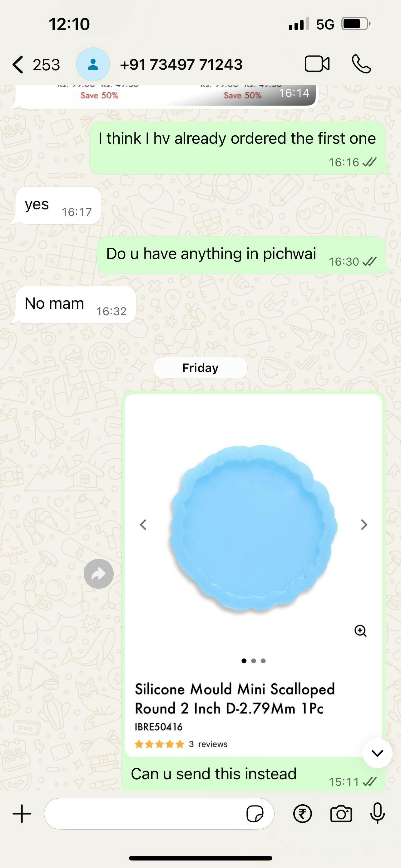
Task: Open the plus attachment menu
Action: tap(22, 814)
